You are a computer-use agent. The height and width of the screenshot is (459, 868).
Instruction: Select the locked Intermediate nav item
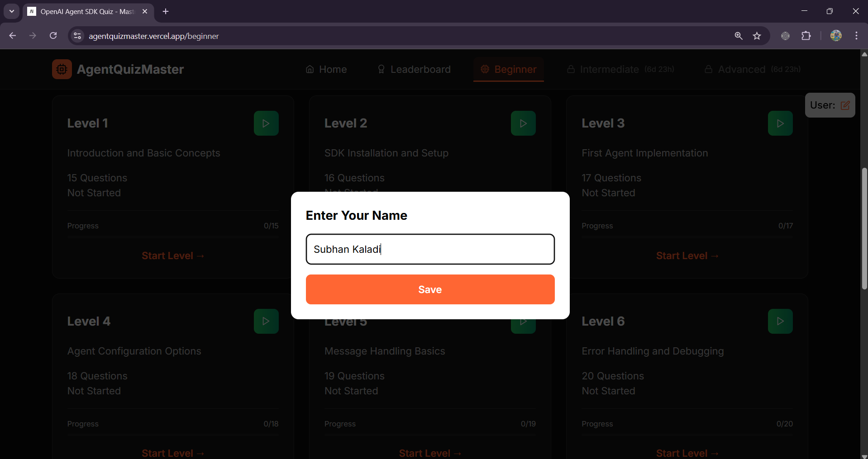[620, 69]
